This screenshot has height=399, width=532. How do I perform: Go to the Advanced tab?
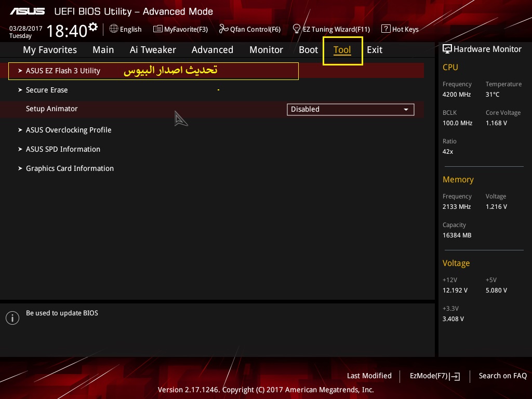[x=212, y=50]
